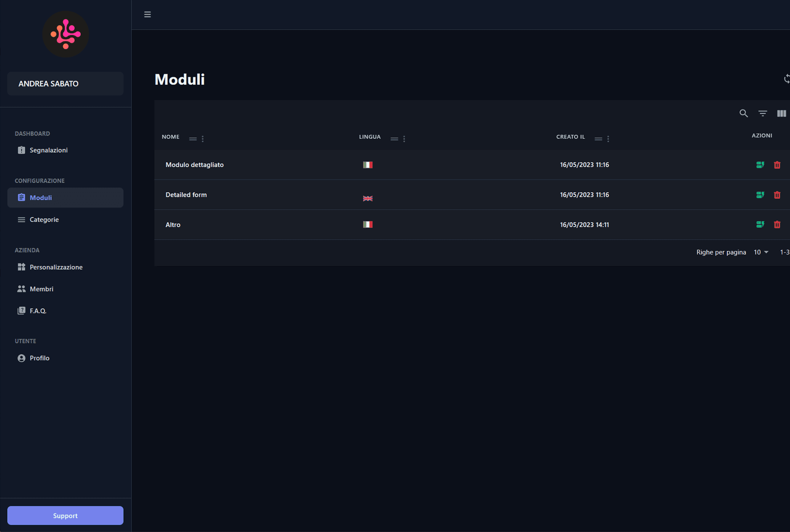Click the Altro name cell
This screenshot has width=790, height=532.
pos(173,225)
